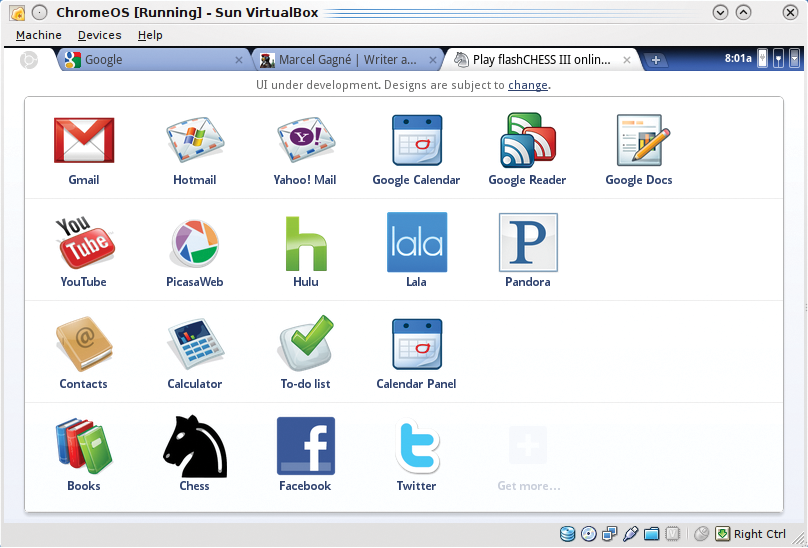808x548 pixels.
Task: Open the Lala music icon
Action: coord(417,242)
